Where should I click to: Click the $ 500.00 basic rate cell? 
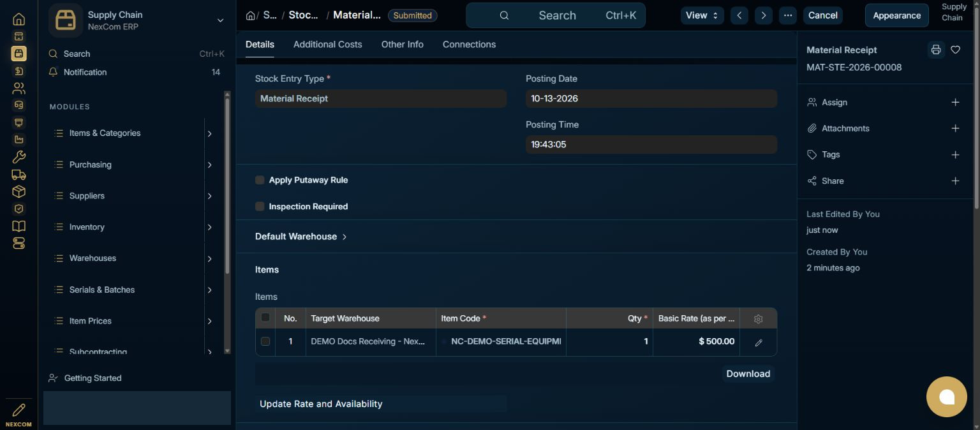pyautogui.click(x=696, y=341)
